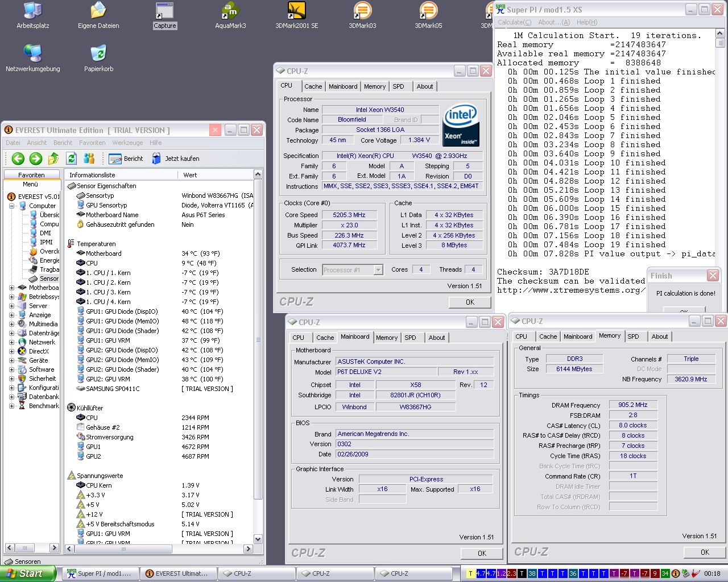Click the system clock showing 00:18
The image size is (728, 582).
click(x=712, y=573)
